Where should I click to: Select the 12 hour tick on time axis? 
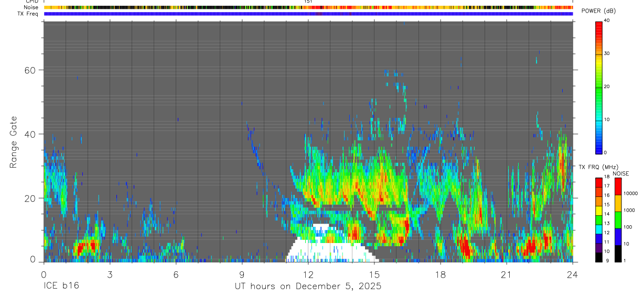308,274
